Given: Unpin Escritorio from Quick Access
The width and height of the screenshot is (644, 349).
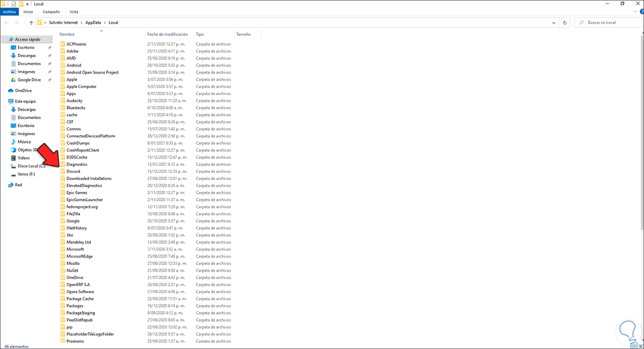Looking at the screenshot, I should 50,47.
